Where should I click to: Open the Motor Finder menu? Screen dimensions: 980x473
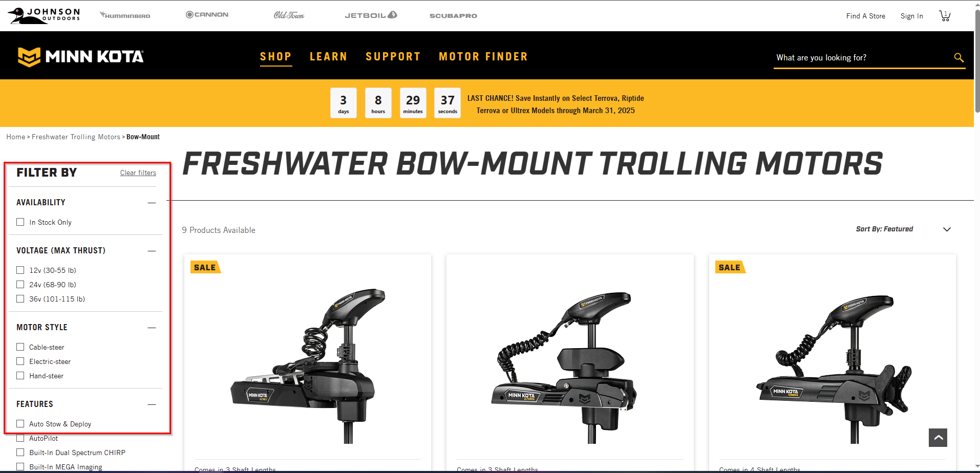coord(483,57)
